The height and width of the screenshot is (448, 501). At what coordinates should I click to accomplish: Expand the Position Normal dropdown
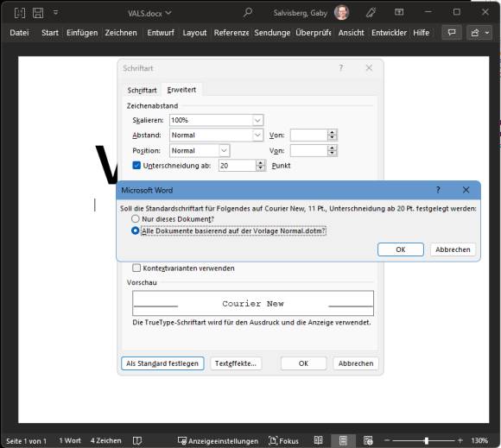click(x=225, y=150)
